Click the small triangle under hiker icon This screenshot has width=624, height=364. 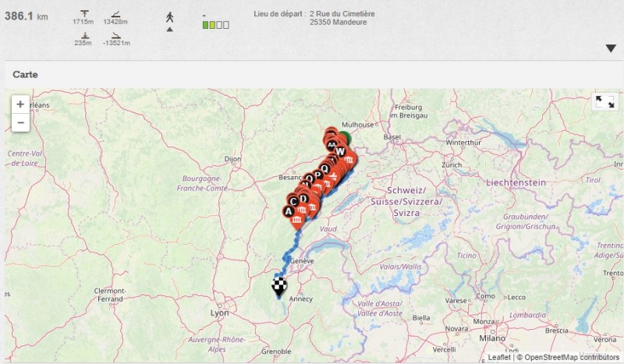tap(169, 30)
